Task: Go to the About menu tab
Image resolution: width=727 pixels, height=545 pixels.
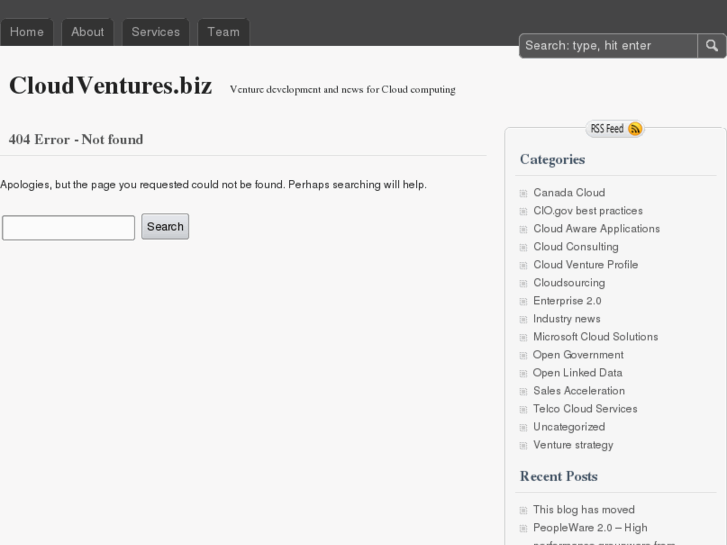Action: pos(87,32)
